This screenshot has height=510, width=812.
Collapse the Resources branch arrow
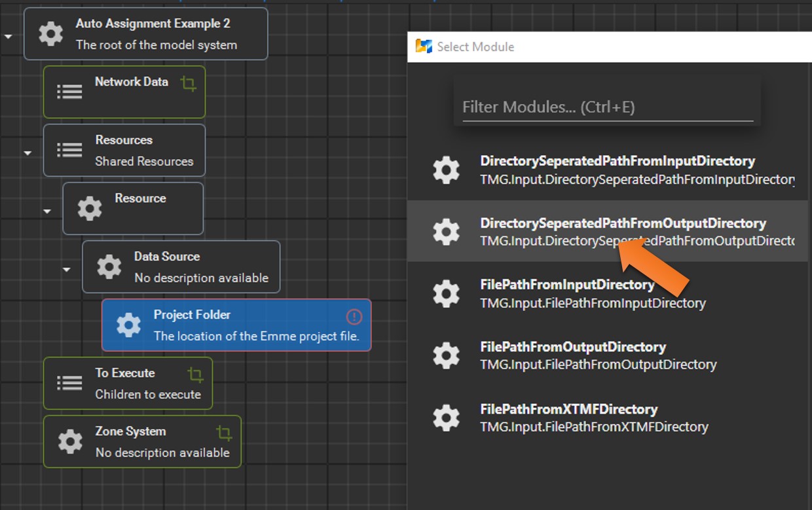28,152
